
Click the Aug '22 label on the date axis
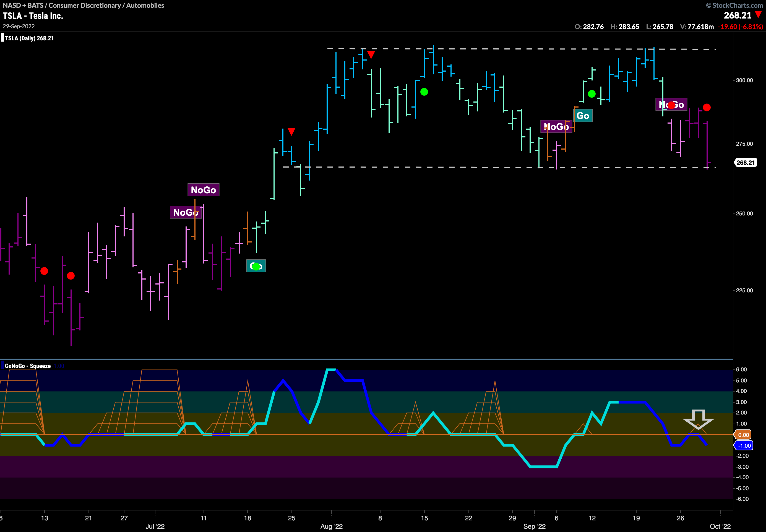pos(331,526)
